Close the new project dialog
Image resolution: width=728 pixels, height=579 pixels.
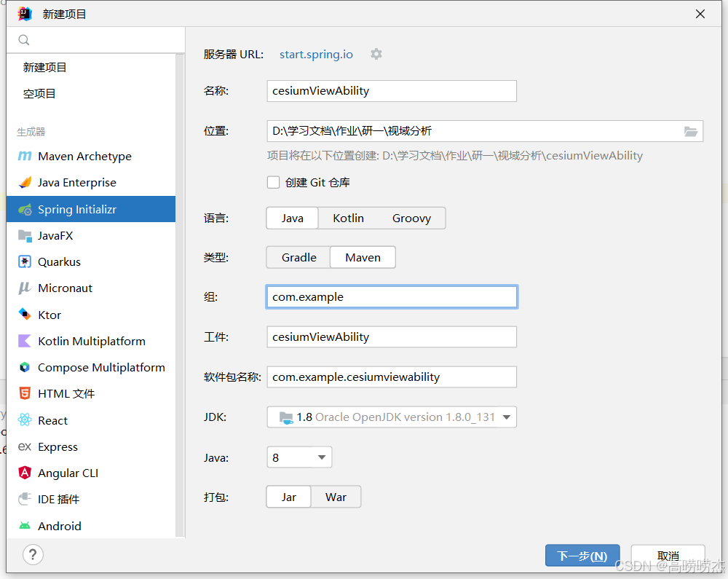700,15
